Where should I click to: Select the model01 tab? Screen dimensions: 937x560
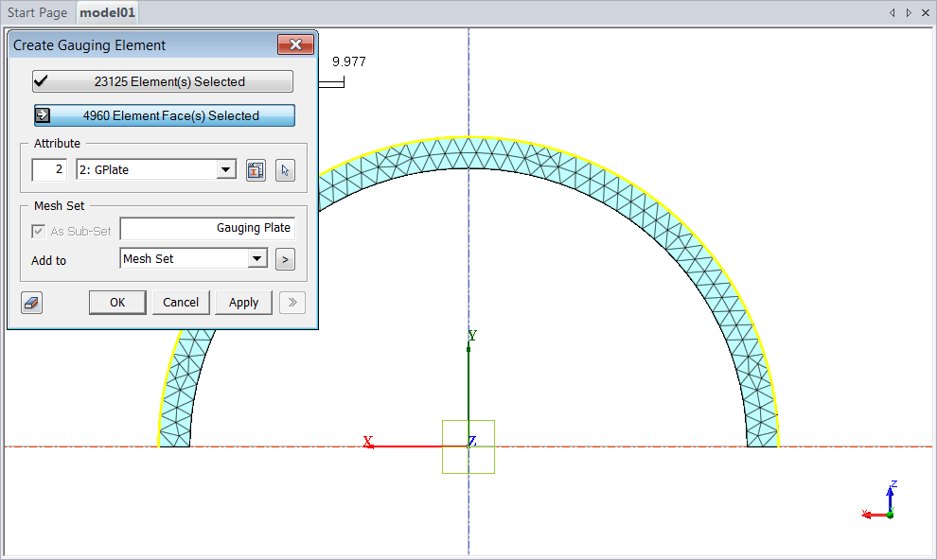(107, 13)
